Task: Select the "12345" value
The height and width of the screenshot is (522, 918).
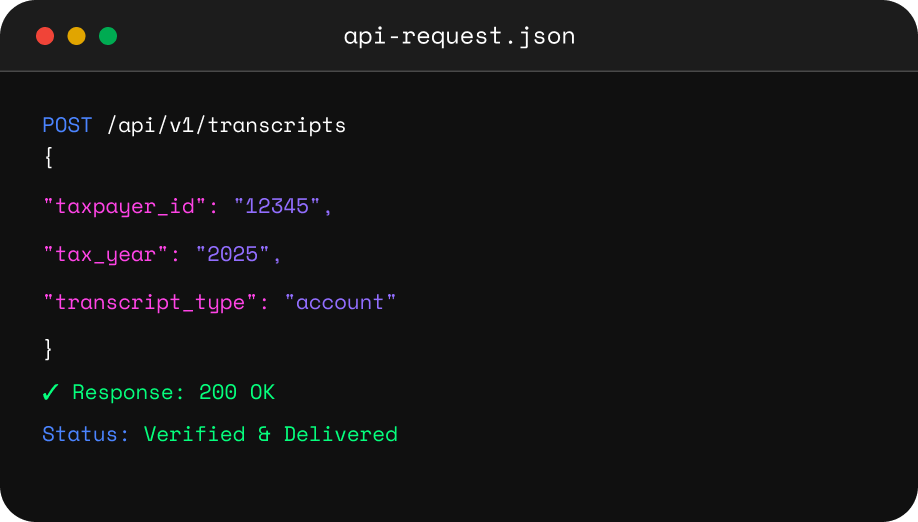Action: tap(276, 207)
